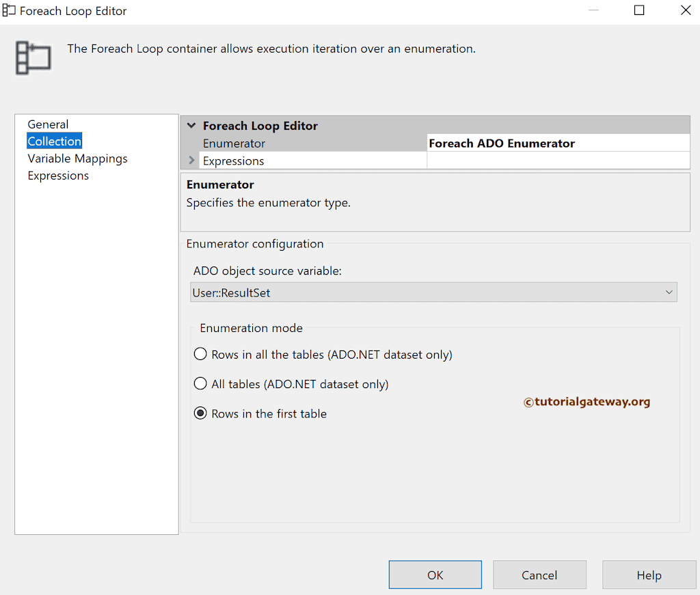
Task: Click the Foreach Loop container icon
Action: click(x=33, y=57)
